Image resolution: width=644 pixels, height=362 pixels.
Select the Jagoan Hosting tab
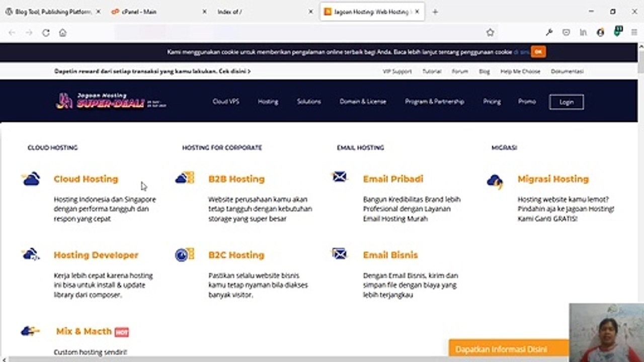click(372, 12)
